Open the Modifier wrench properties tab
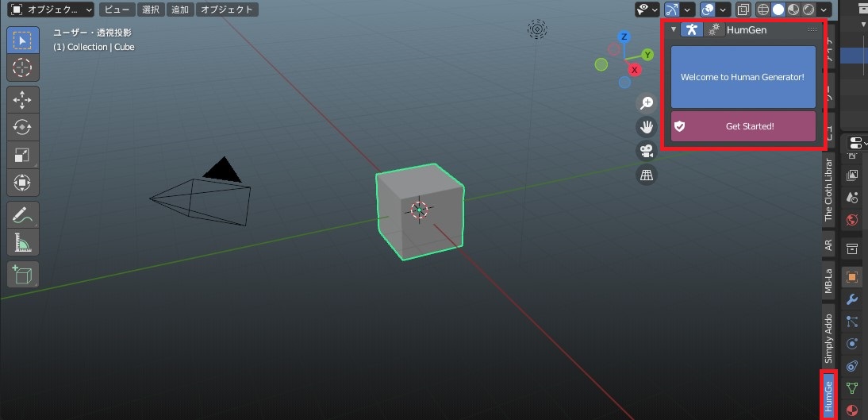Viewport: 868px width, 420px height. (x=852, y=300)
